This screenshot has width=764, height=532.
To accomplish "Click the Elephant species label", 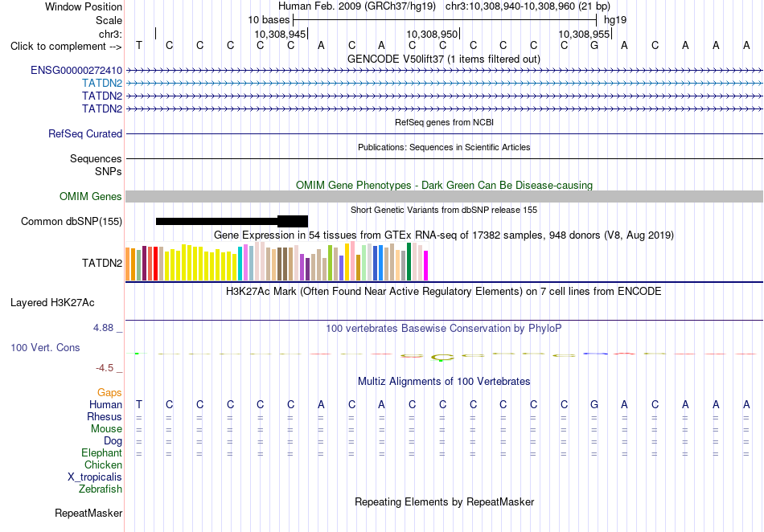I will (x=102, y=453).
